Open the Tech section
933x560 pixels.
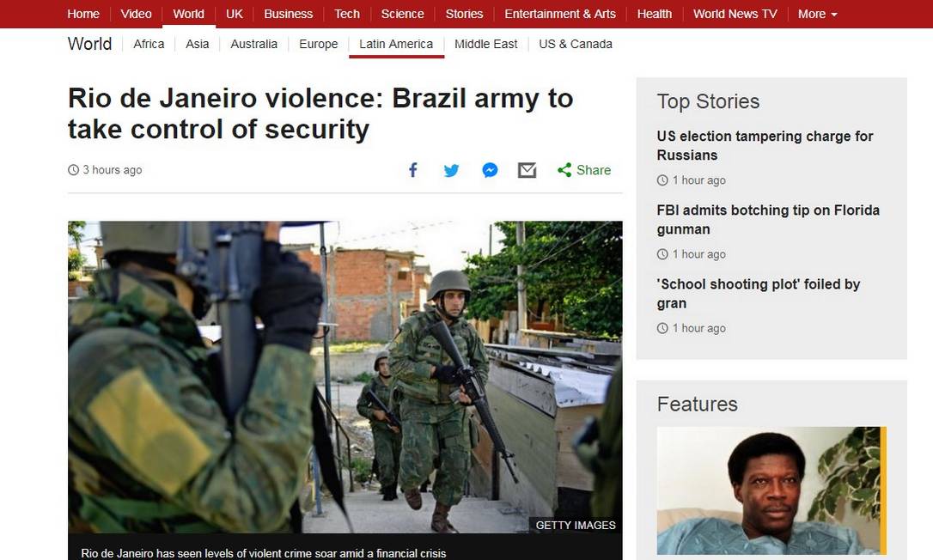(347, 14)
